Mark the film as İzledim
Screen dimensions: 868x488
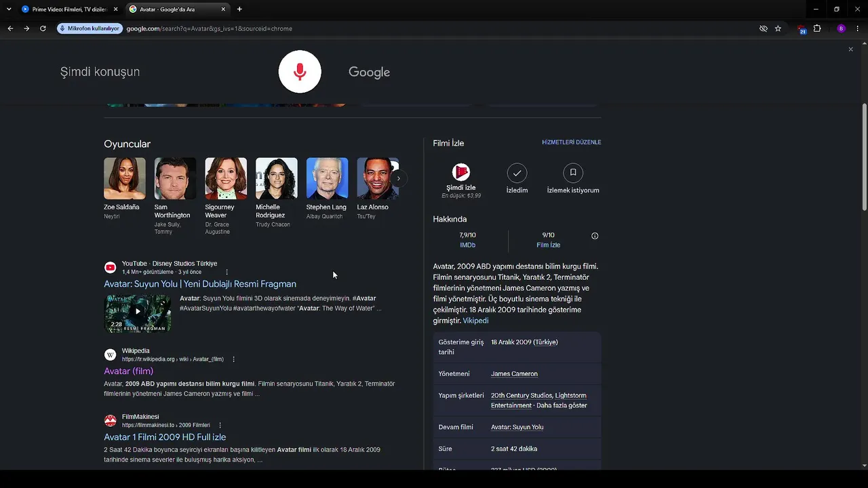pyautogui.click(x=517, y=173)
